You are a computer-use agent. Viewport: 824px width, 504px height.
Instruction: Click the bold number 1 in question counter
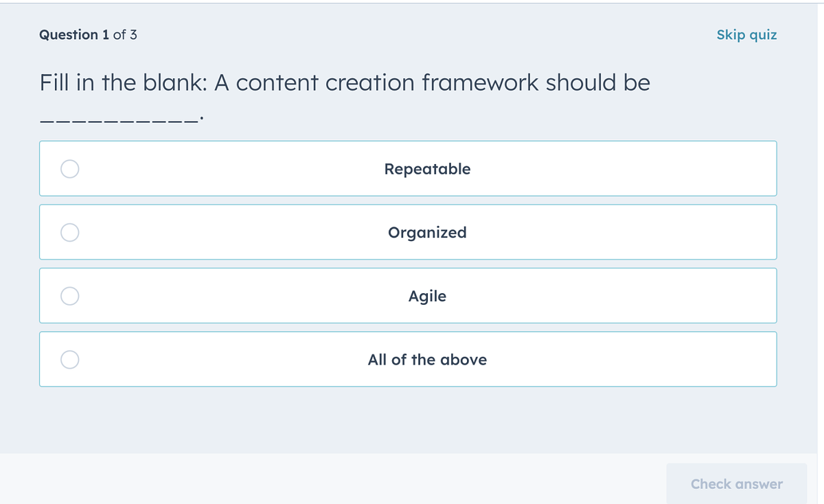(x=105, y=35)
